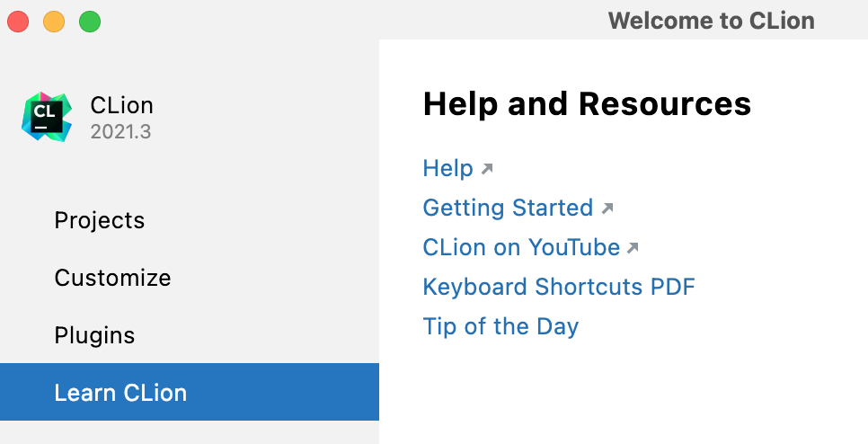
Task: Click the Welcome to CLion window title
Action: click(711, 21)
